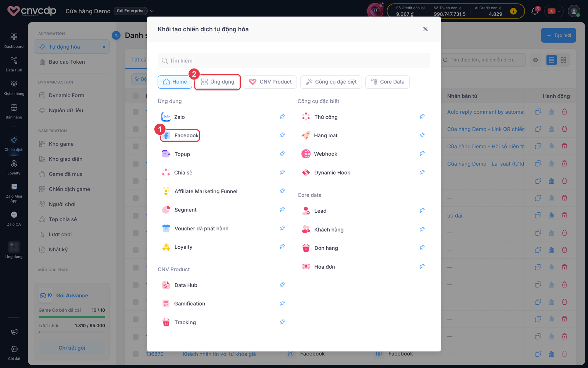Collapse the automation side panel

116,35
